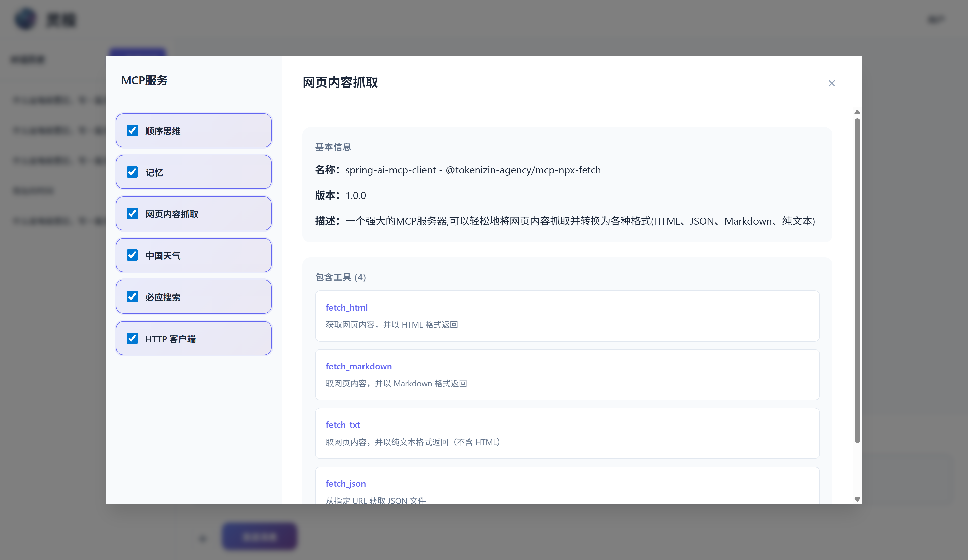Viewport: 968px width, 560px height.
Task: Click the scrollbar down arrow
Action: [857, 499]
